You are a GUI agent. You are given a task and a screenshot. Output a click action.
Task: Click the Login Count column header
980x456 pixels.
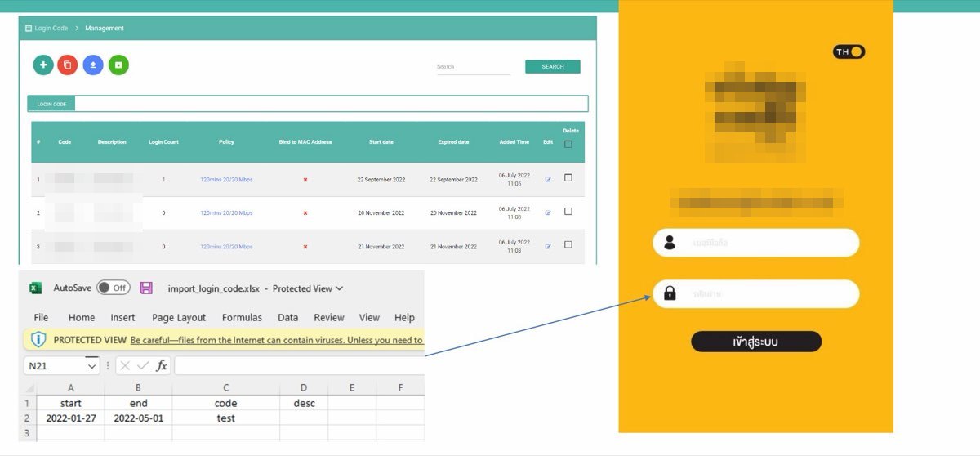click(x=163, y=142)
